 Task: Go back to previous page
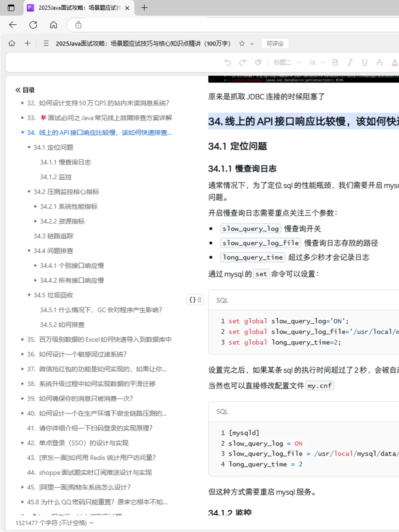(x=13, y=25)
